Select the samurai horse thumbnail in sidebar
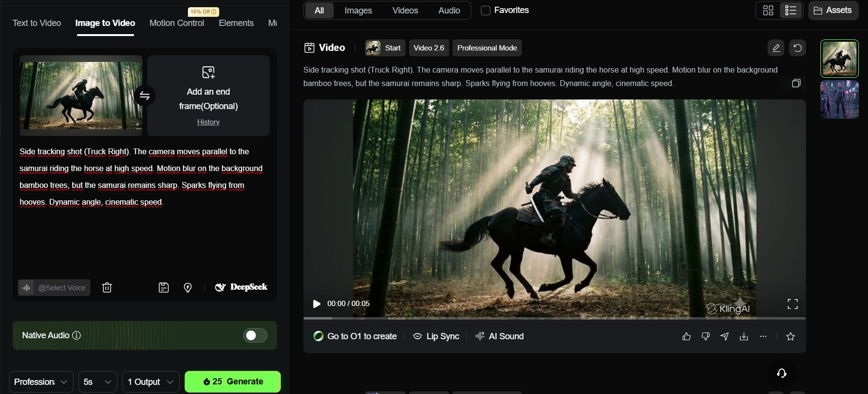Screen dimensions: 868x394 [x=840, y=59]
